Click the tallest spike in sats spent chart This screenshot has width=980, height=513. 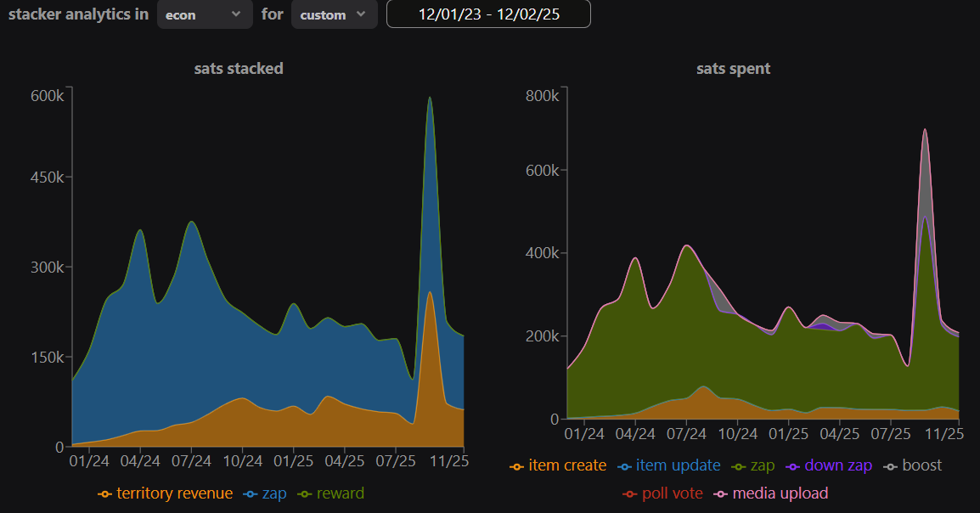pyautogui.click(x=925, y=130)
